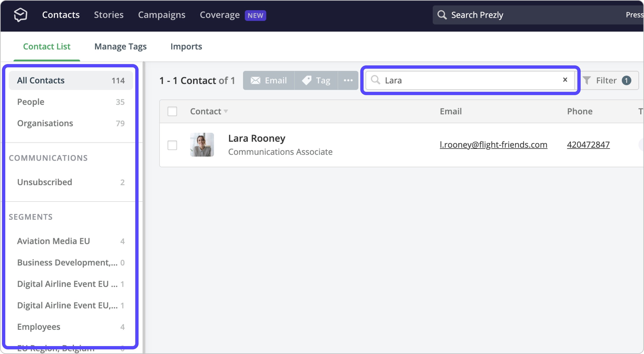Clear the Lara search with the X
644x354 pixels.
click(565, 80)
